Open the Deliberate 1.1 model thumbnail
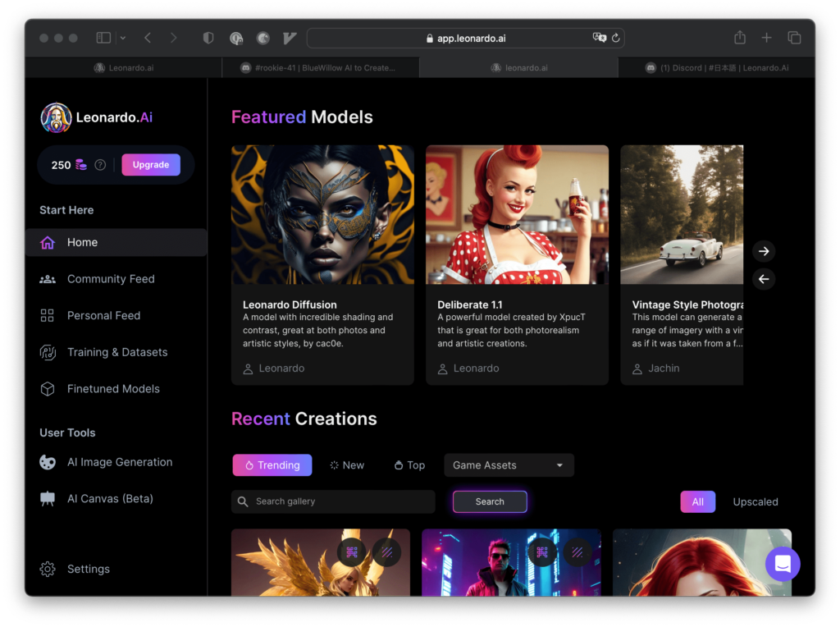 [x=517, y=214]
